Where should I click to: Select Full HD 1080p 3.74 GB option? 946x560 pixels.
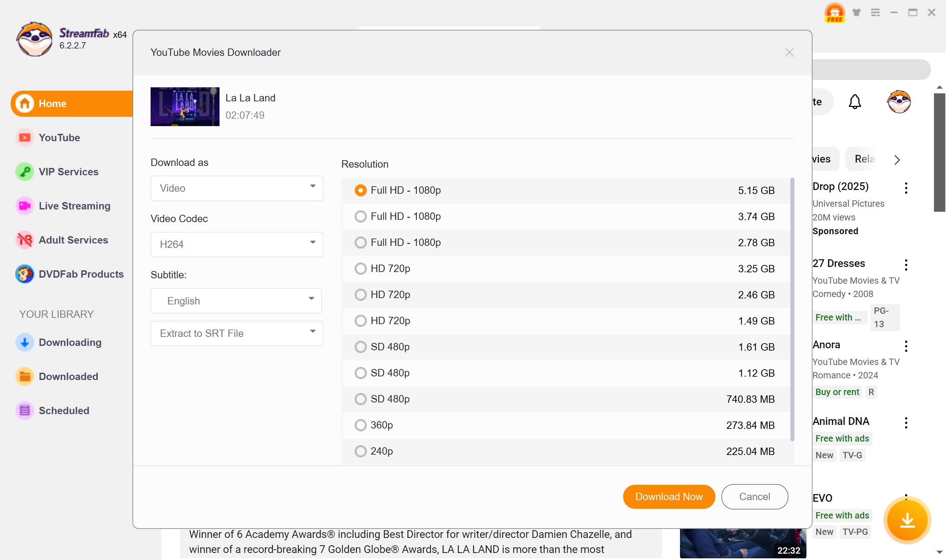click(x=360, y=216)
